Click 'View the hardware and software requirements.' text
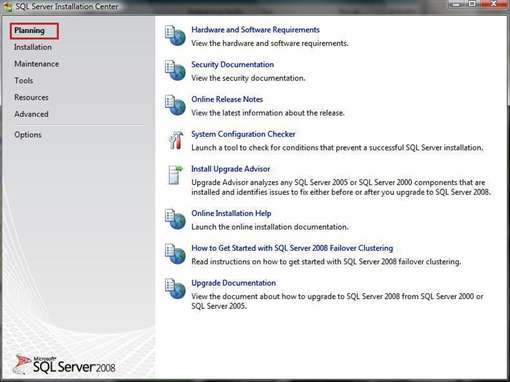 click(270, 43)
